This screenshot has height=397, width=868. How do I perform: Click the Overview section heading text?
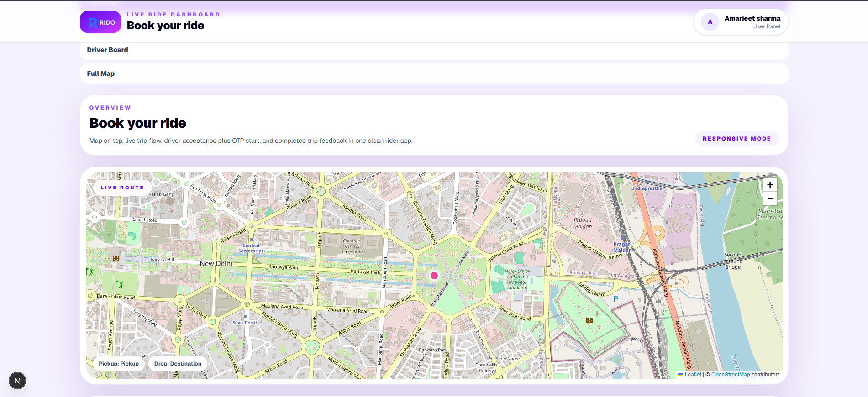point(110,108)
